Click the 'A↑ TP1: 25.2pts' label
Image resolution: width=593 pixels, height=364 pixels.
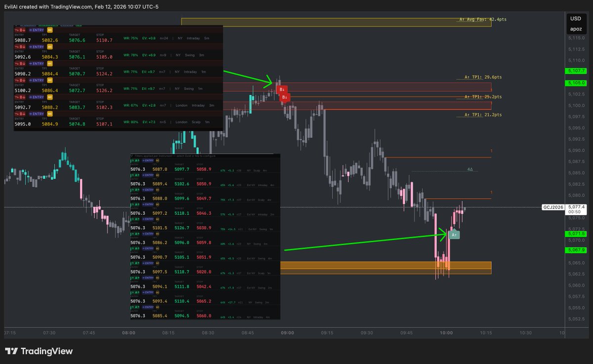483,97
